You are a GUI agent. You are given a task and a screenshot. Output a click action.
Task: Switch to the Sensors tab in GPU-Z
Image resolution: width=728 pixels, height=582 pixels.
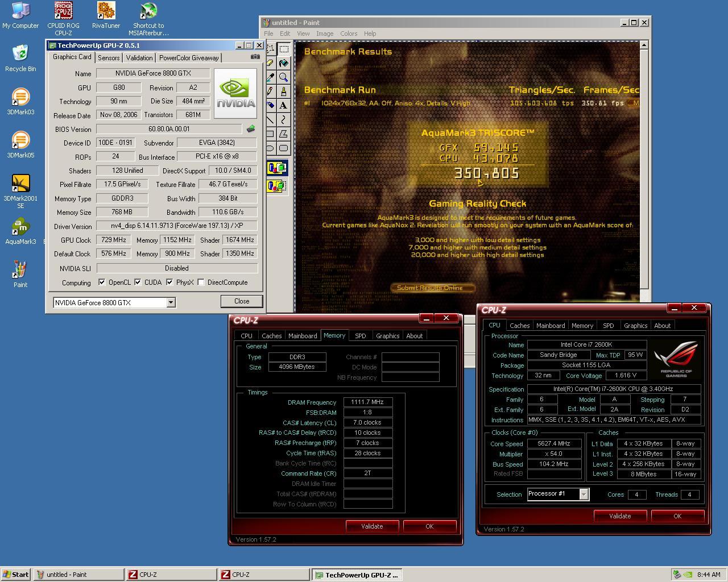(109, 58)
